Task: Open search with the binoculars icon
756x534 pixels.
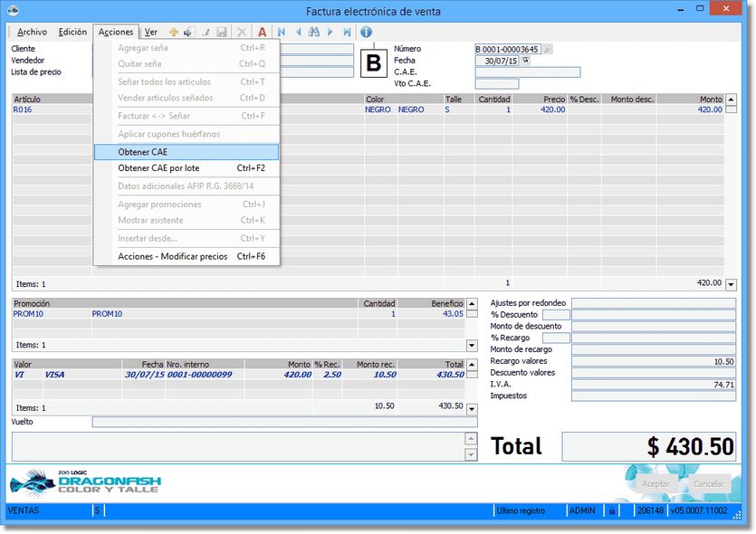Action: pyautogui.click(x=314, y=32)
